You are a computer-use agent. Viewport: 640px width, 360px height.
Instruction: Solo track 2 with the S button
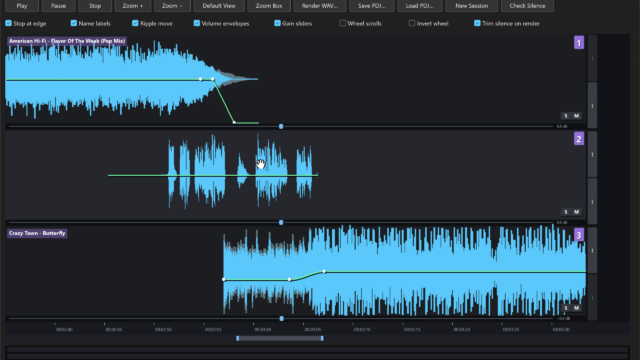pyautogui.click(x=566, y=212)
